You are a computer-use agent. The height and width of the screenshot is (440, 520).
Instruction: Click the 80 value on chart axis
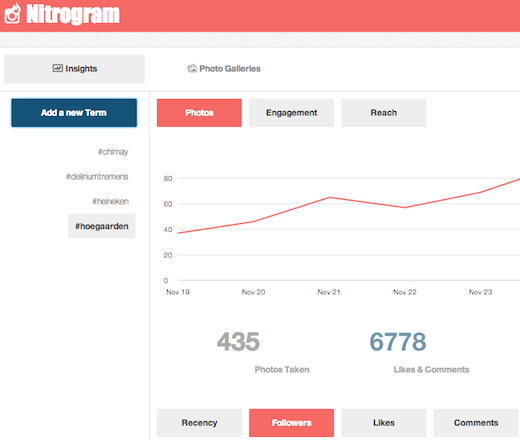pyautogui.click(x=168, y=178)
